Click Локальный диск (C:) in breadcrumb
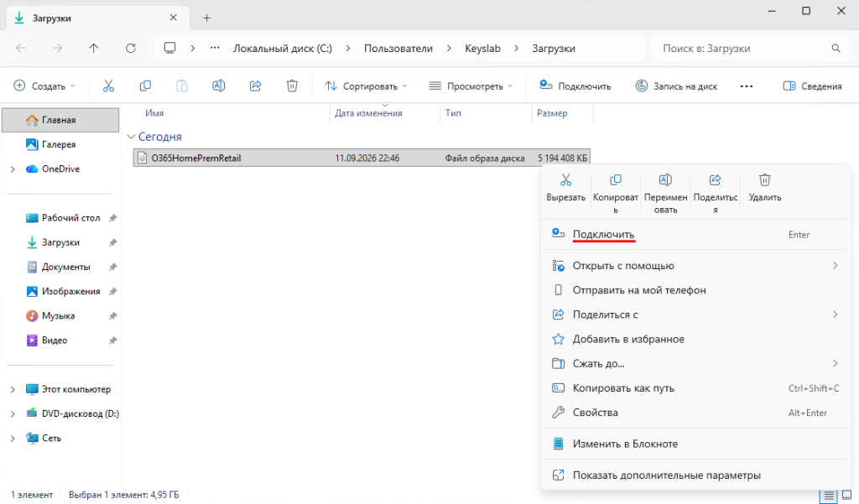 click(283, 48)
